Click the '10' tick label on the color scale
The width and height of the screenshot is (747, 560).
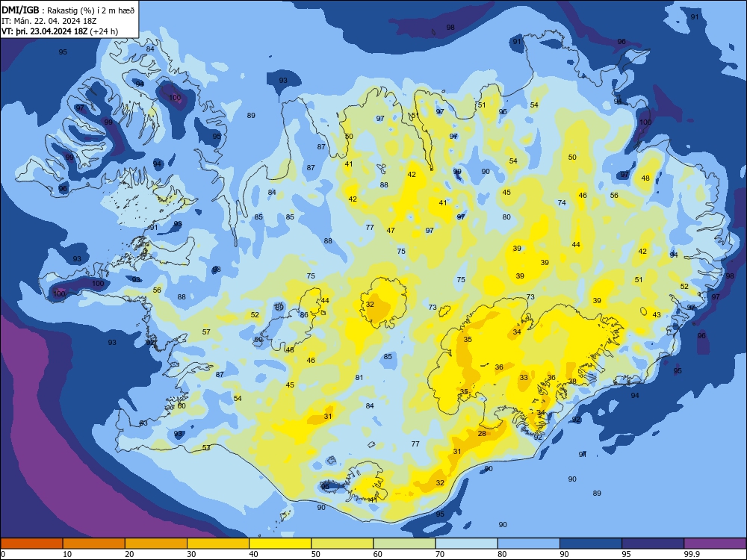[67, 554]
